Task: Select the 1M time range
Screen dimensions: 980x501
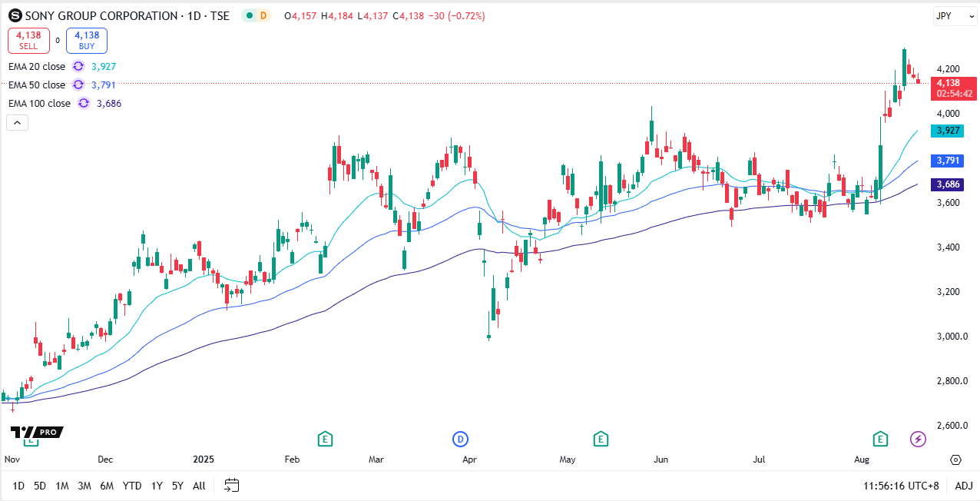Action: 62,486
